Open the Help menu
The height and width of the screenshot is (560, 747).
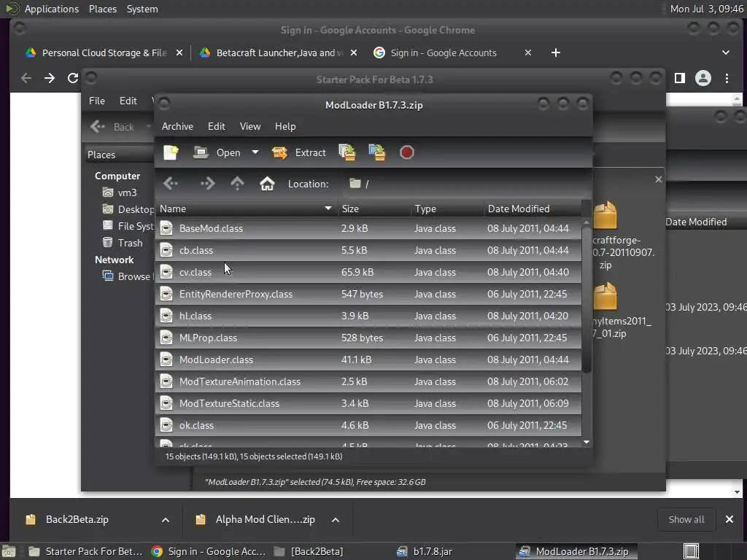(x=285, y=126)
